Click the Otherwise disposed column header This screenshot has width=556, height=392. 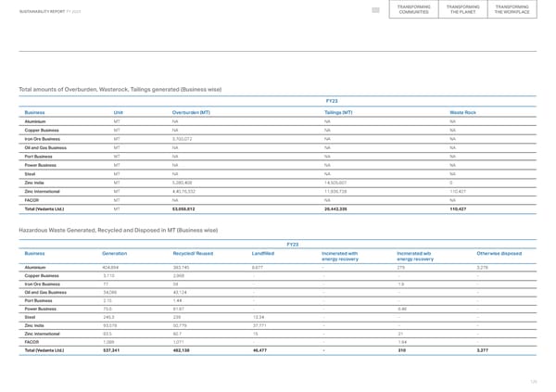point(499,253)
